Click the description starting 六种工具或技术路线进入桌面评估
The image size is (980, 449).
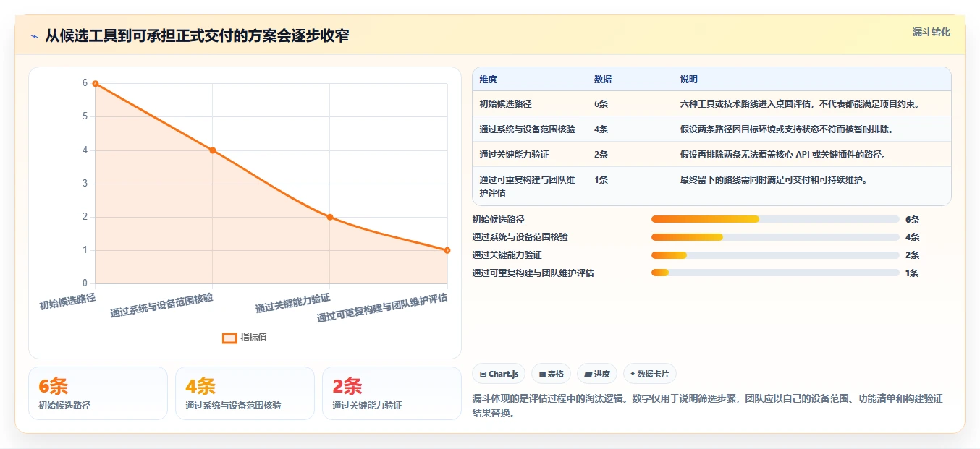(800, 104)
